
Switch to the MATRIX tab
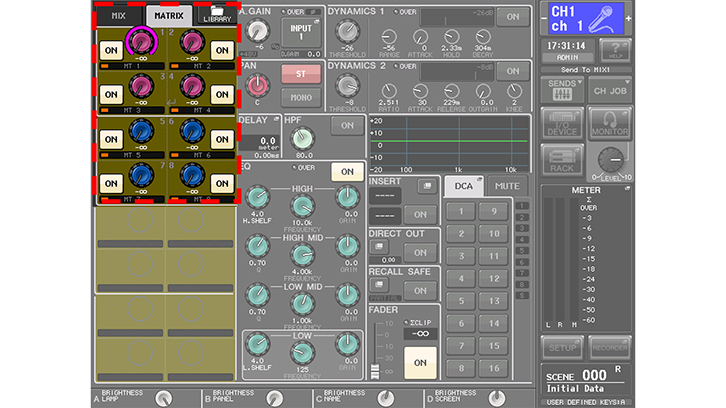169,16
